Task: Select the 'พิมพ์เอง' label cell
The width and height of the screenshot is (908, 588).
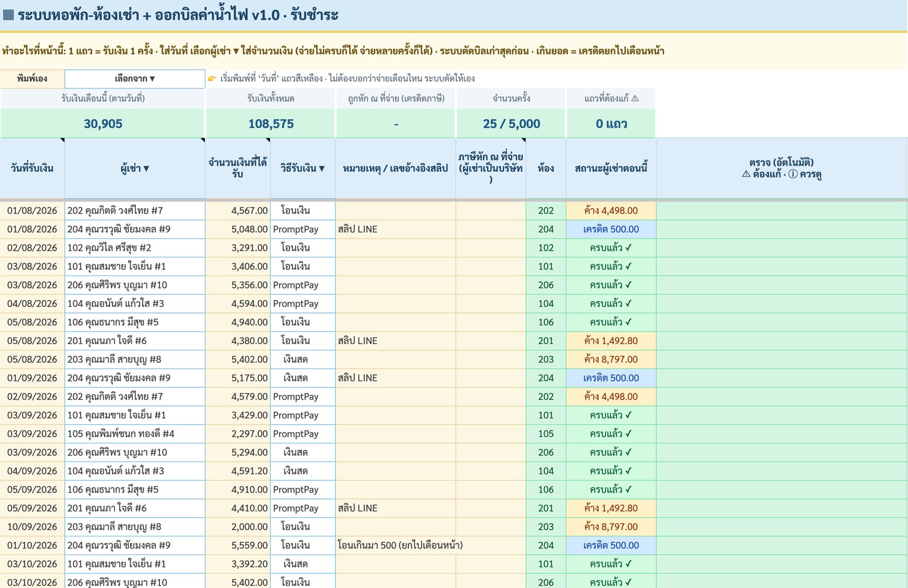Action: click(32, 79)
